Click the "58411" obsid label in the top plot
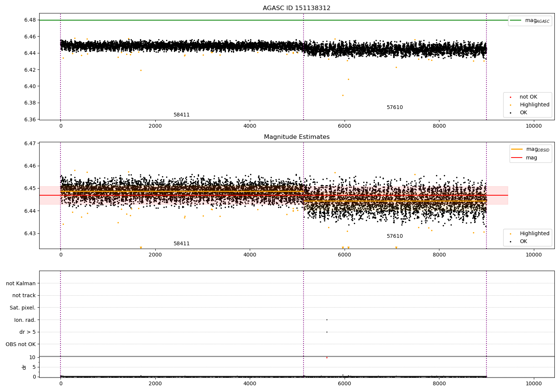The height and width of the screenshot is (392, 560). (181, 115)
